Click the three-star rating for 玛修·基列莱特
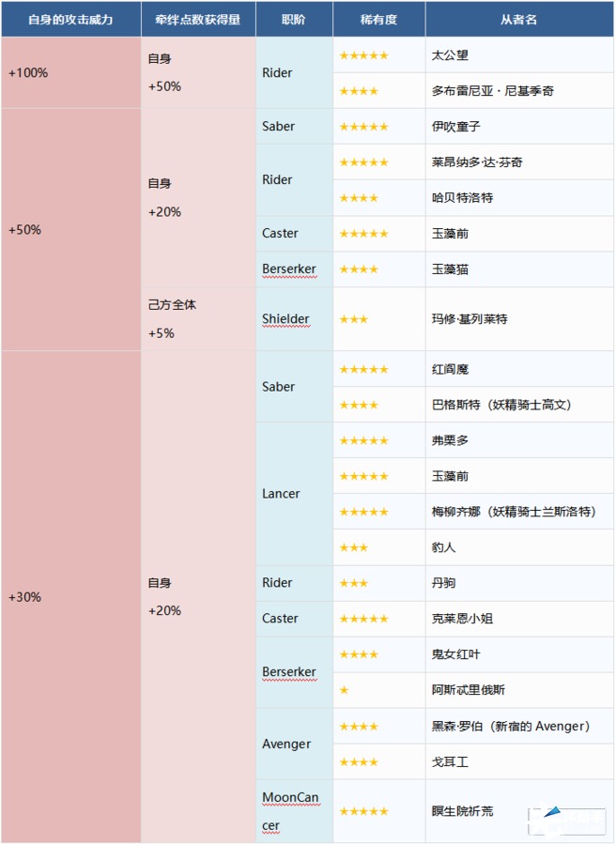Viewport: 616px width, 845px height. pos(353,319)
